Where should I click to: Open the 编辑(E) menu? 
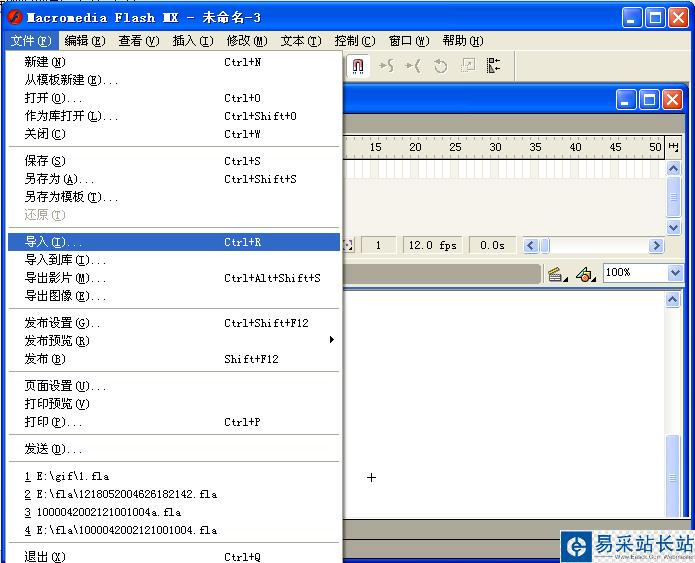[85, 41]
